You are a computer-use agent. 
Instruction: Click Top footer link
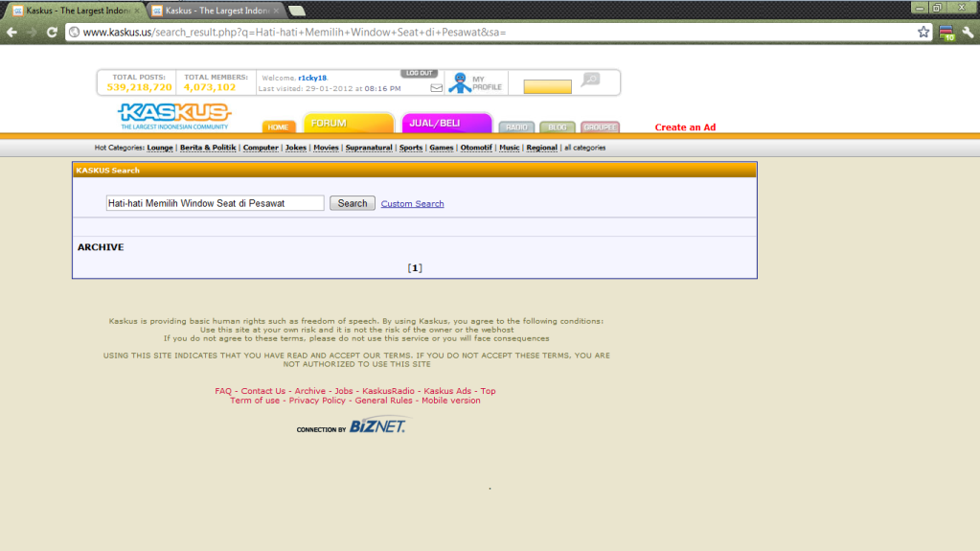coord(489,391)
